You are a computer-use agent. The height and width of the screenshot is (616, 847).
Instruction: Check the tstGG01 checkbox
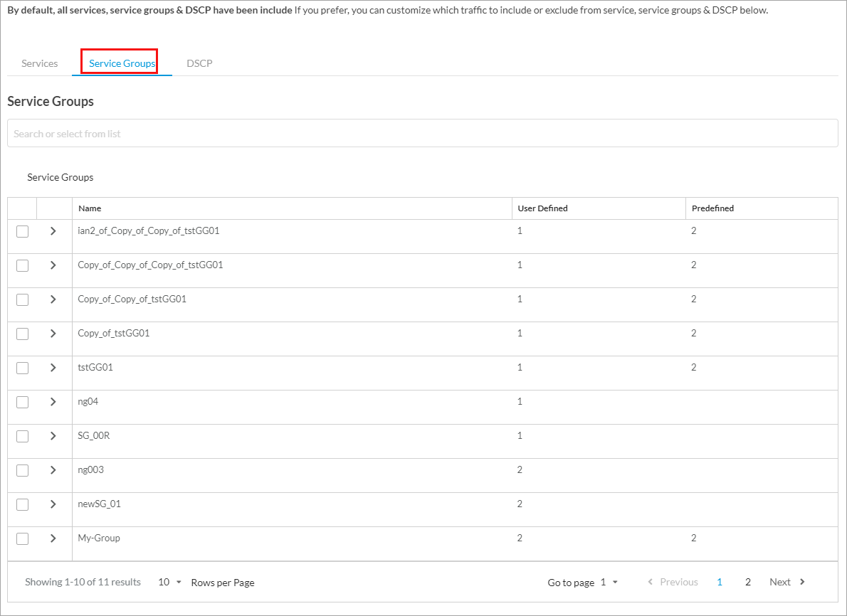[21, 367]
